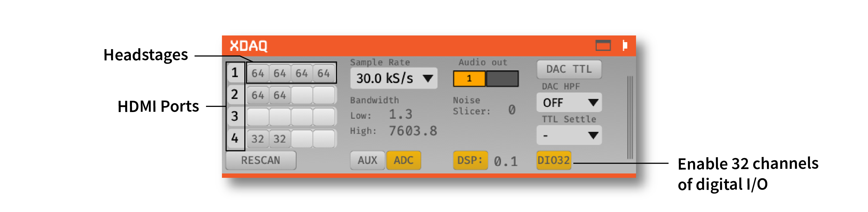Toggle second 64-channel headstage on port 1
The image size is (868, 212).
[x=280, y=73]
